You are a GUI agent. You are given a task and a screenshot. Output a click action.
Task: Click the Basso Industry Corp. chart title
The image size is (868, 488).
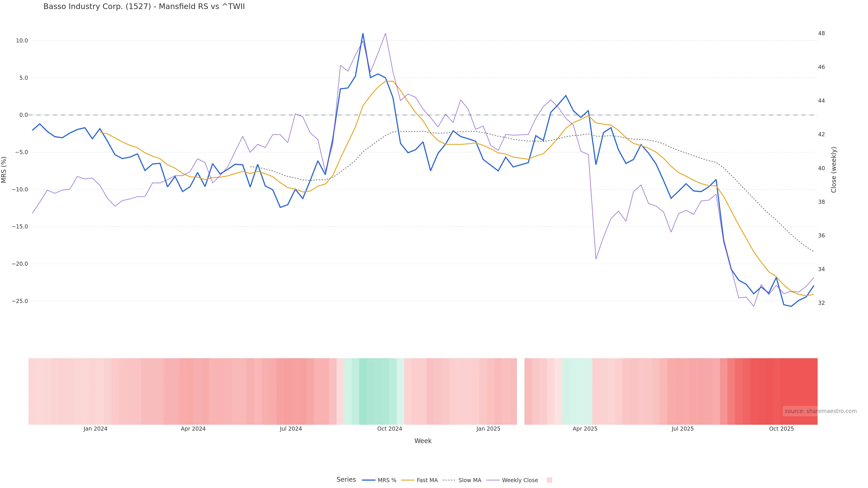[x=144, y=6]
